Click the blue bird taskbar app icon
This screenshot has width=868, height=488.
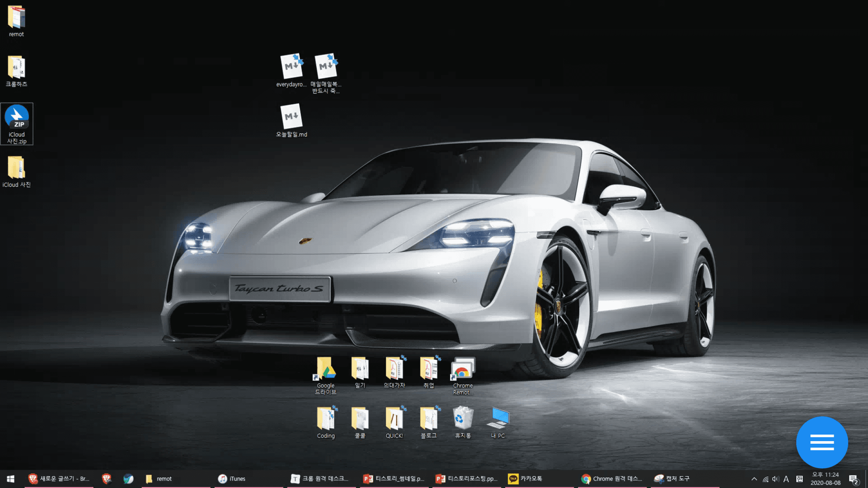point(128,478)
